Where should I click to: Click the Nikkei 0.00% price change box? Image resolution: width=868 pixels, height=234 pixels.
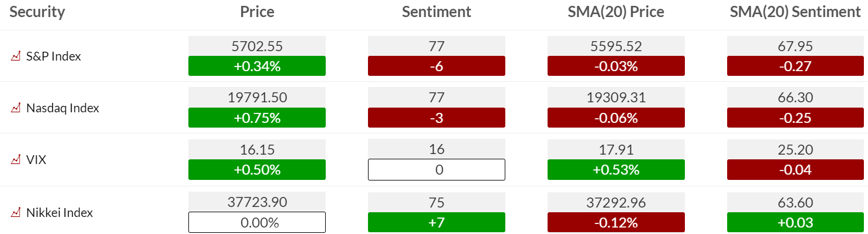tap(257, 222)
